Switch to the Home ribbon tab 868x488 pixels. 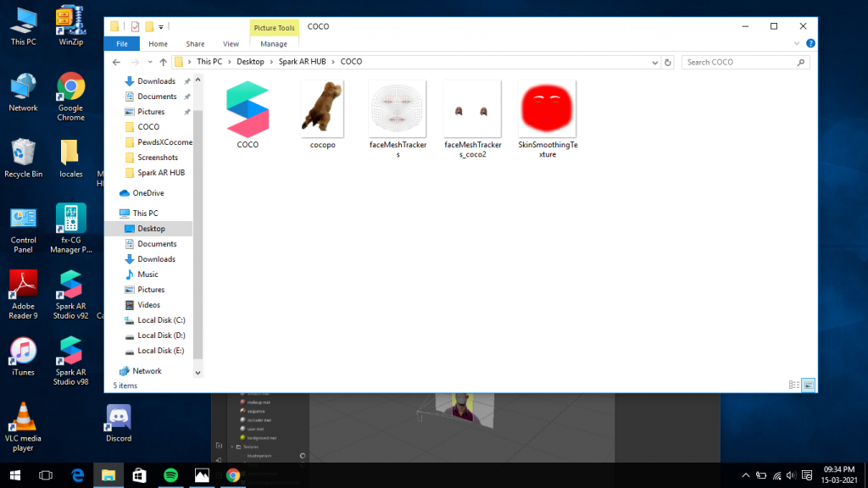point(158,44)
